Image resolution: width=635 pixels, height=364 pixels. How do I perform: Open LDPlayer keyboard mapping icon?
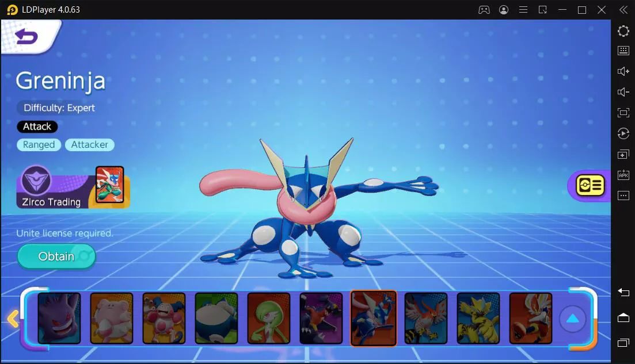pyautogui.click(x=623, y=51)
